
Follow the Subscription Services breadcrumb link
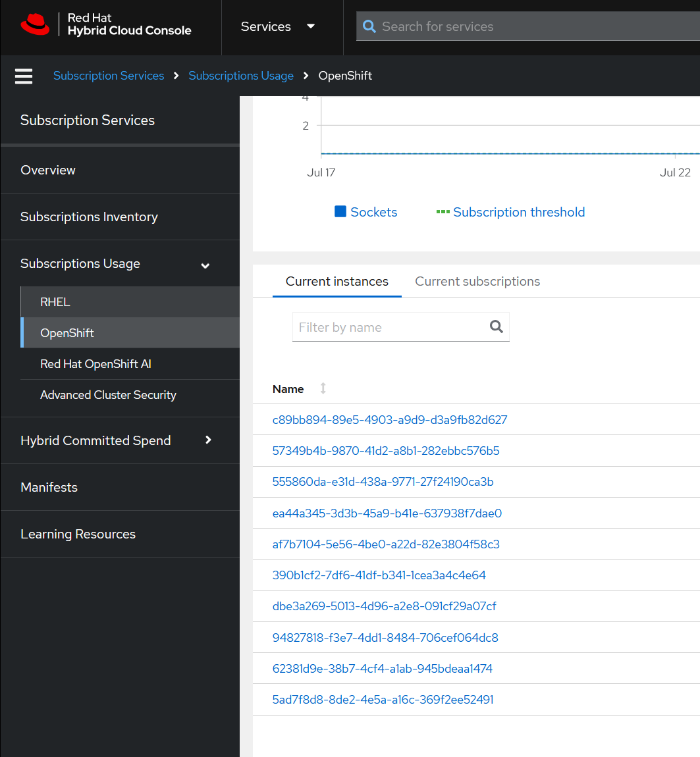click(109, 76)
